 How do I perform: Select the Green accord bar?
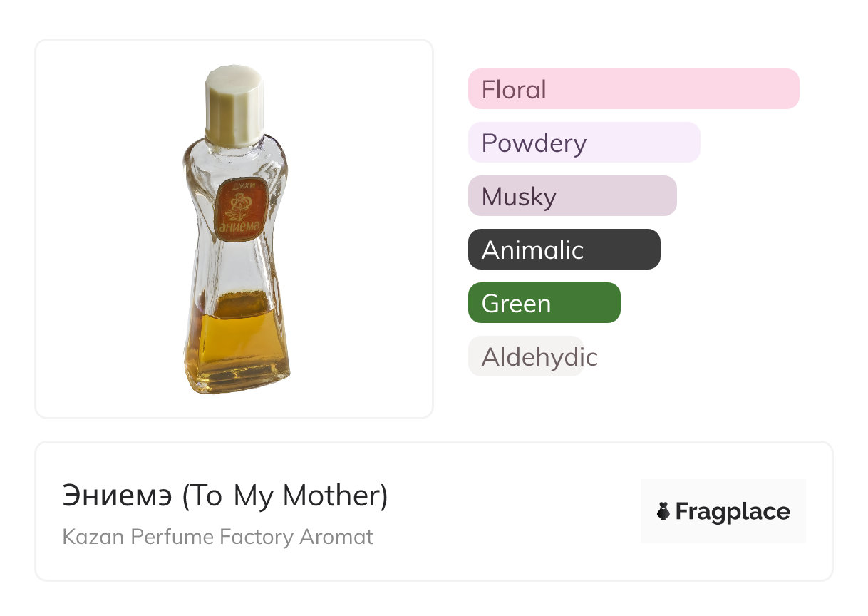[x=544, y=303]
